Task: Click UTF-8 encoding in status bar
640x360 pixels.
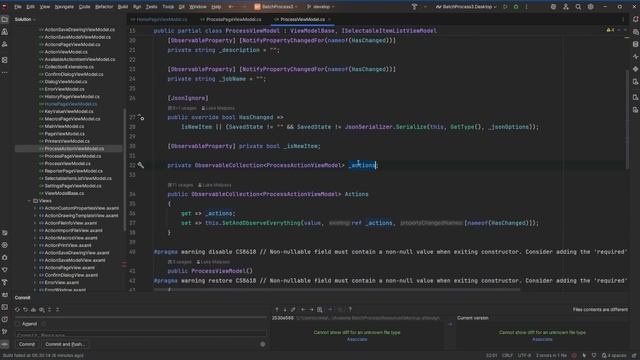Action: click(x=524, y=356)
